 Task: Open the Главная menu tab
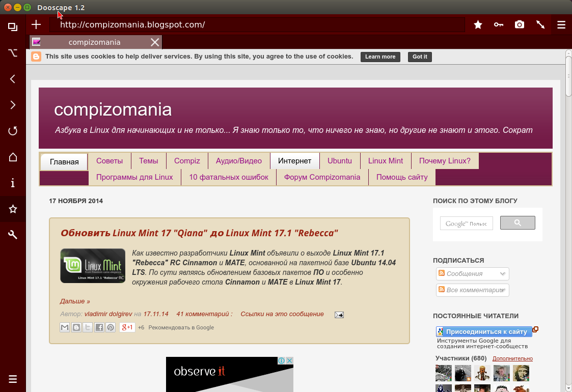point(64,162)
